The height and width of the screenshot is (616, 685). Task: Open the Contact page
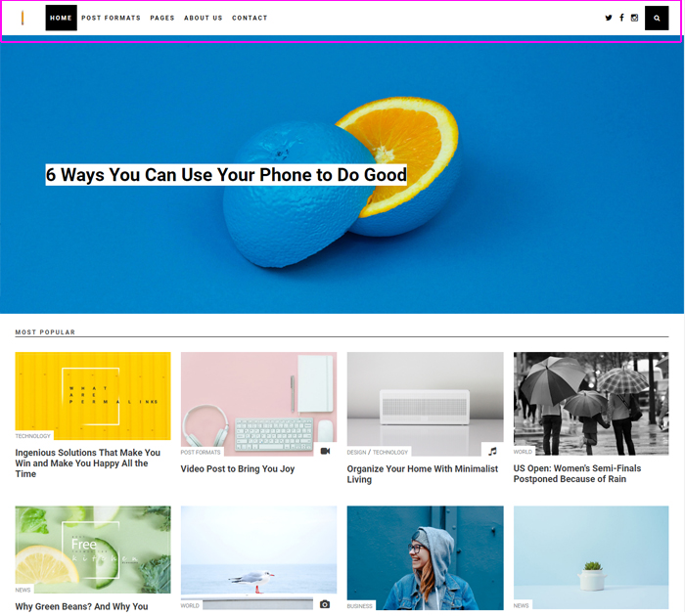click(x=250, y=18)
